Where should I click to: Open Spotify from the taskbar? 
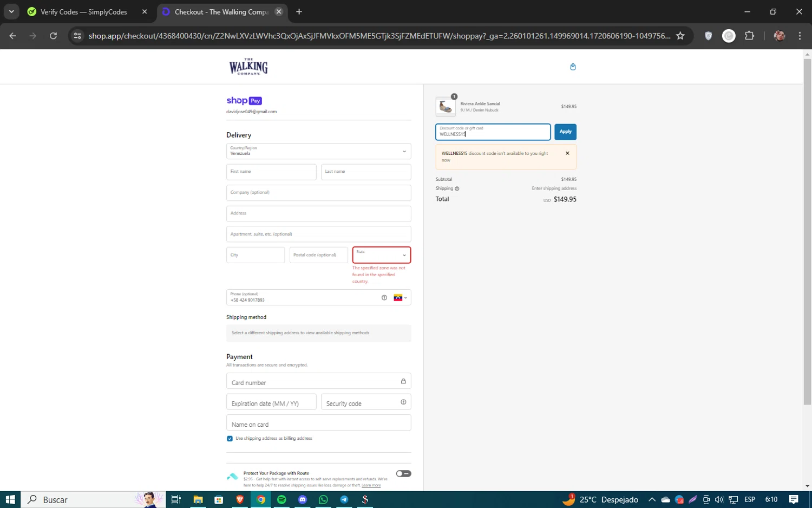281,499
